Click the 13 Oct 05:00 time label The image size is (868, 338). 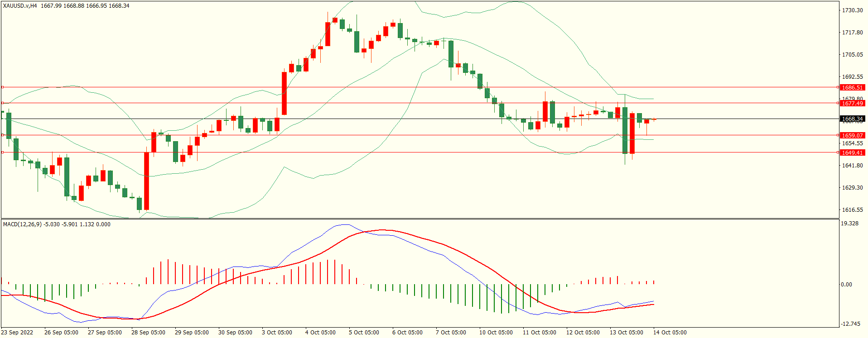(x=627, y=332)
